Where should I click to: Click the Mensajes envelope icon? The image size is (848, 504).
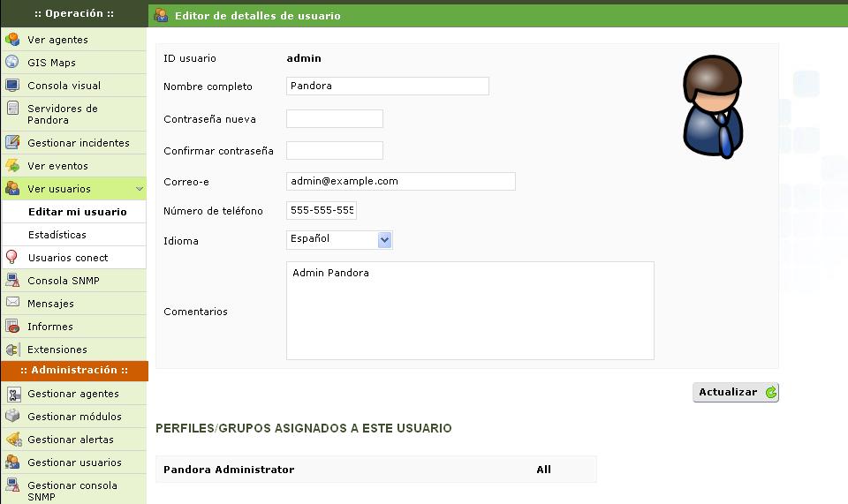click(12, 304)
